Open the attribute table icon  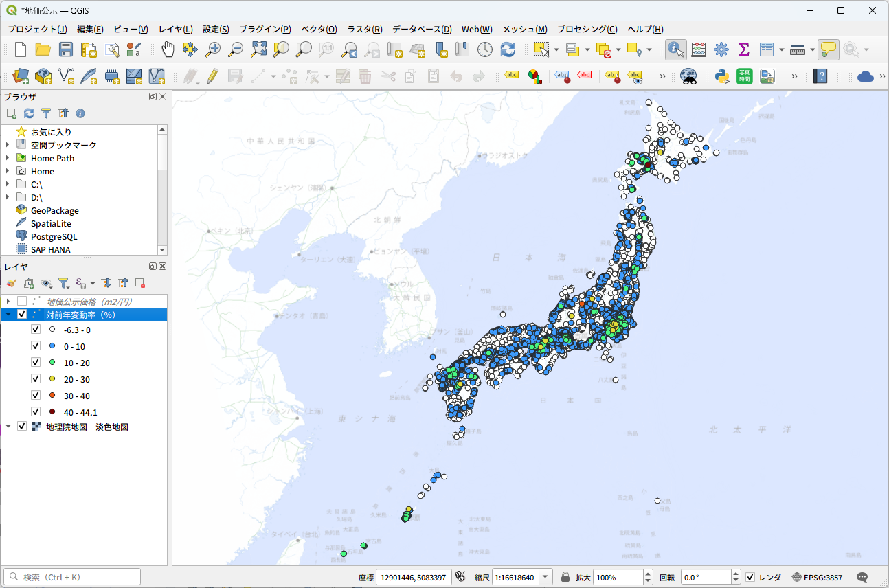766,49
